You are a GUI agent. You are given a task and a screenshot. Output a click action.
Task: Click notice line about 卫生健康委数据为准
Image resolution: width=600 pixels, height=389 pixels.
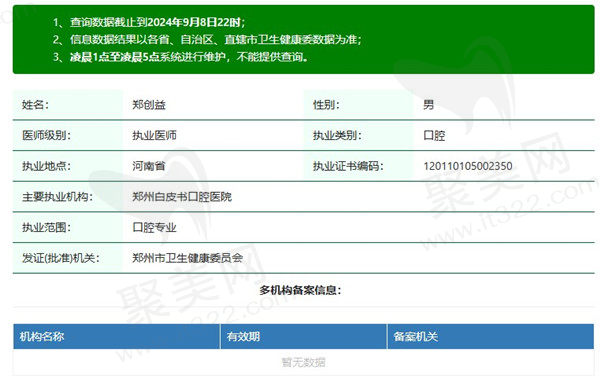207,39
